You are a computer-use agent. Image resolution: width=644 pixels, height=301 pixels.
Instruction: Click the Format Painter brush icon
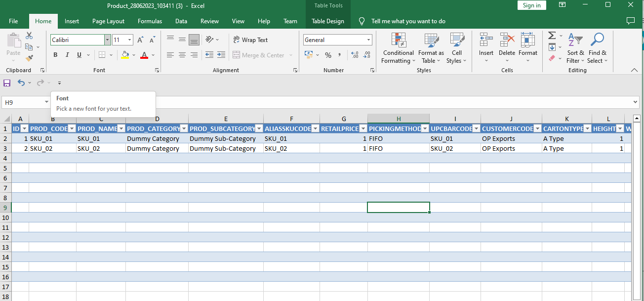29,58
